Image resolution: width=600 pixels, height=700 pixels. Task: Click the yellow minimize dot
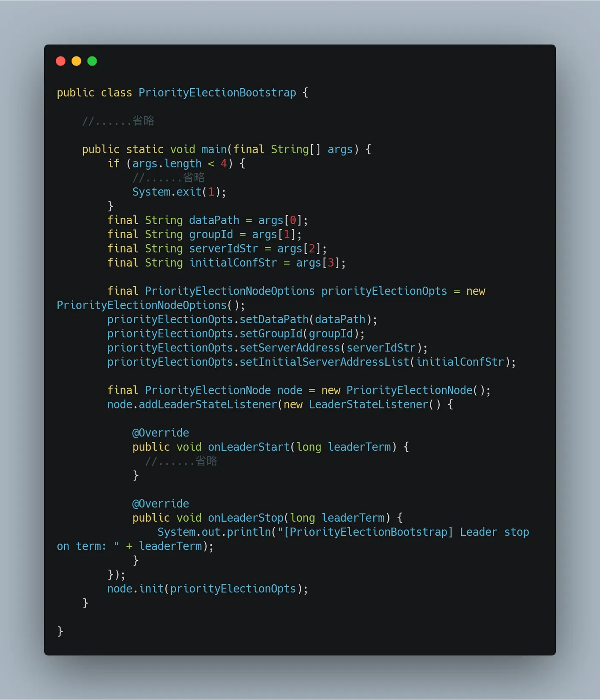click(x=76, y=61)
